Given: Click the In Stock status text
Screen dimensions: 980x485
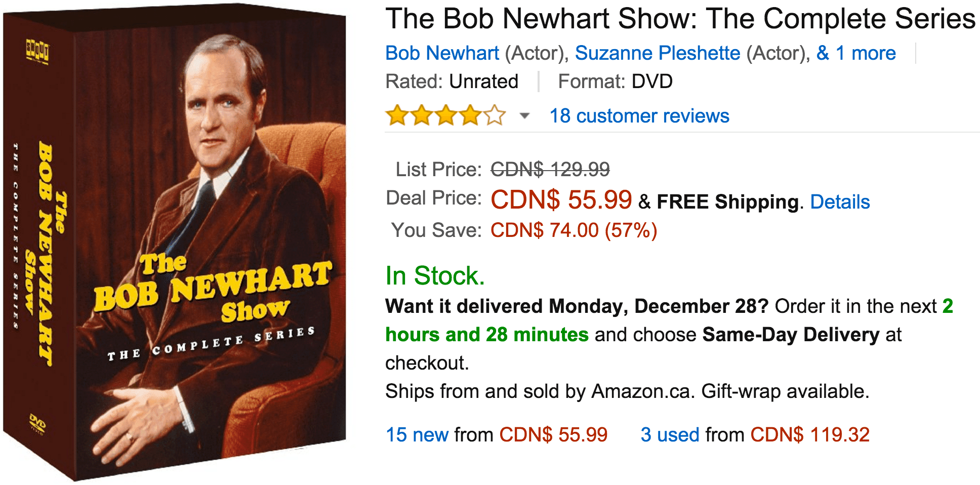Looking at the screenshot, I should (x=435, y=276).
